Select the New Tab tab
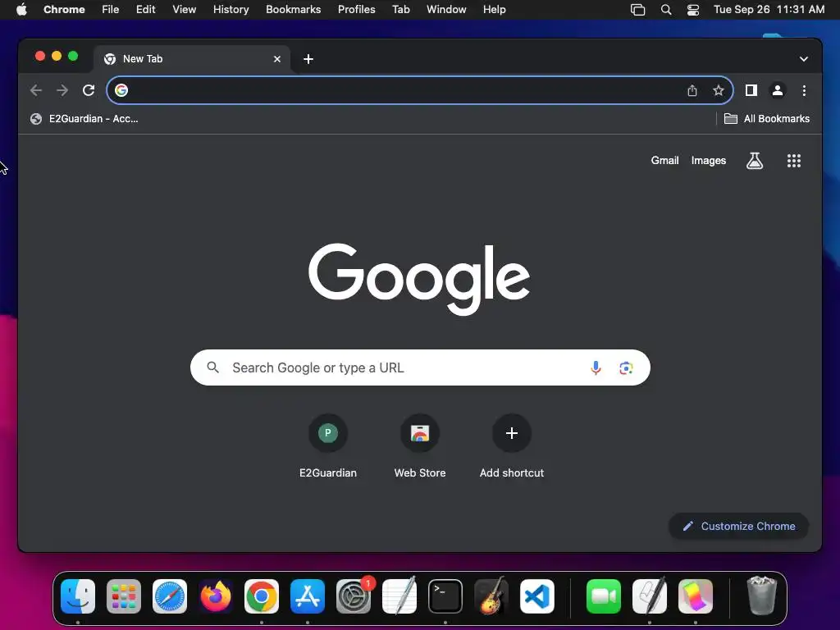840x630 pixels. [x=192, y=59]
